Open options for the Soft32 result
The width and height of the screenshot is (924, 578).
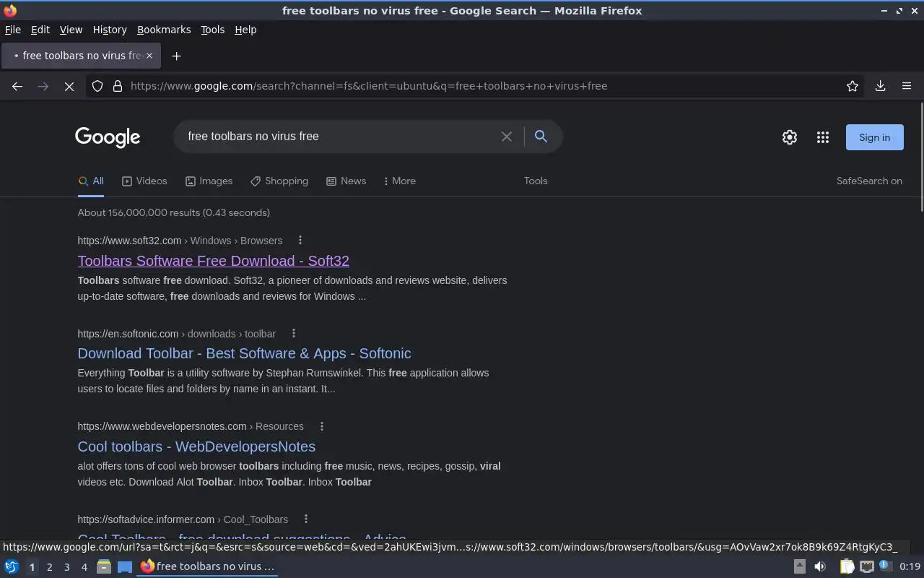(300, 241)
